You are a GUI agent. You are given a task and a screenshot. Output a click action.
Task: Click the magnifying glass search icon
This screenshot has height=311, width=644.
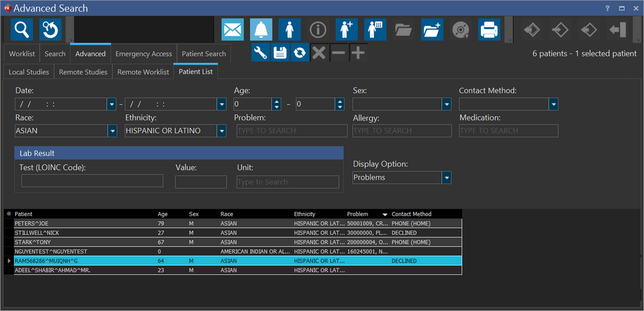(x=23, y=30)
